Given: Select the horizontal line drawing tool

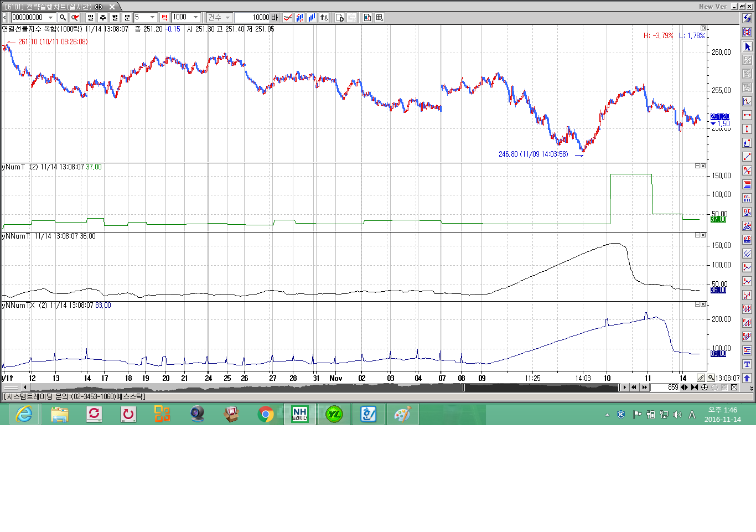Looking at the screenshot, I should (x=747, y=115).
